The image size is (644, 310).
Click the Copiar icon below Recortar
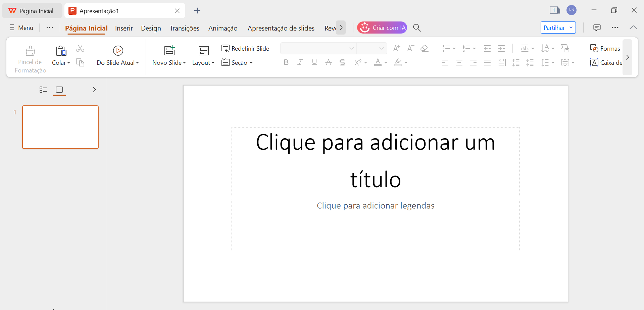click(80, 63)
